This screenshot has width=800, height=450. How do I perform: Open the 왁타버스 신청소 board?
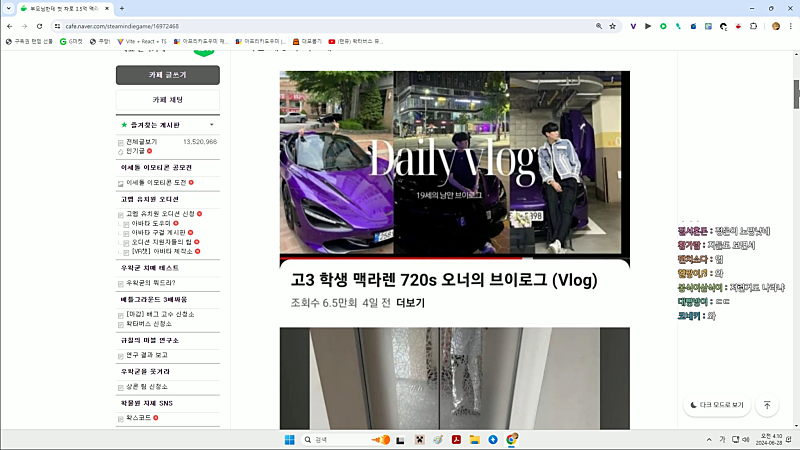(x=149, y=324)
